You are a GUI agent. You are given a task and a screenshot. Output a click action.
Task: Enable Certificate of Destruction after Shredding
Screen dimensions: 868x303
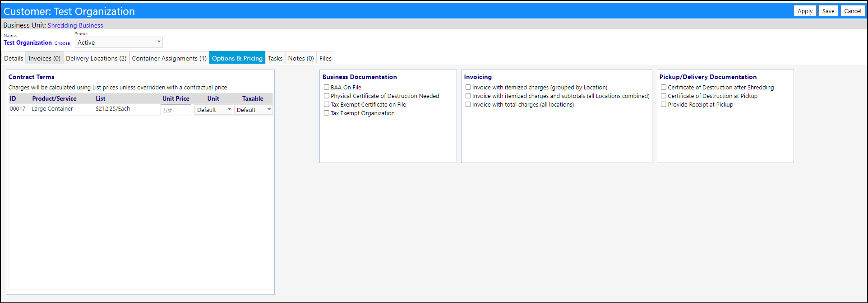[x=664, y=87]
